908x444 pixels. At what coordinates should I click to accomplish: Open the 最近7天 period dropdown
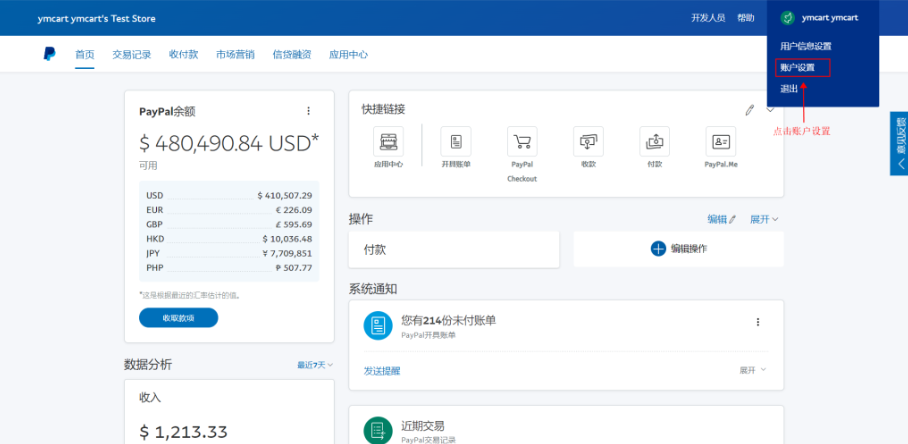pyautogui.click(x=315, y=365)
